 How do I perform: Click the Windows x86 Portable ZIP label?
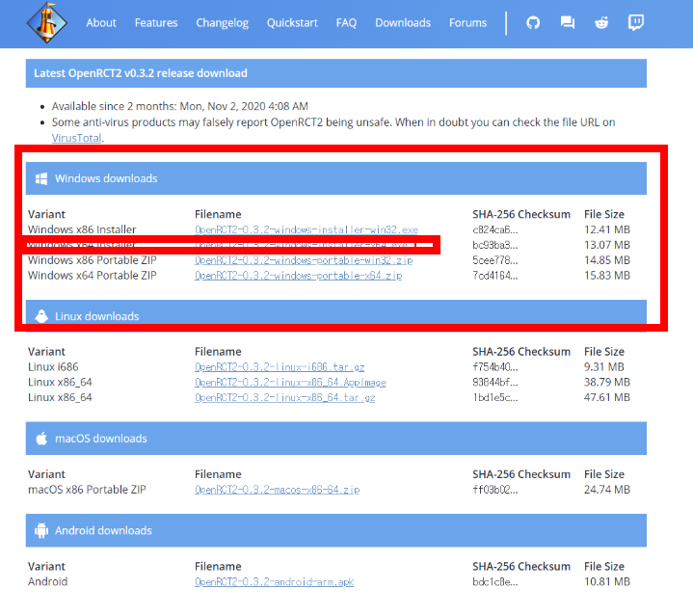pyautogui.click(x=93, y=260)
